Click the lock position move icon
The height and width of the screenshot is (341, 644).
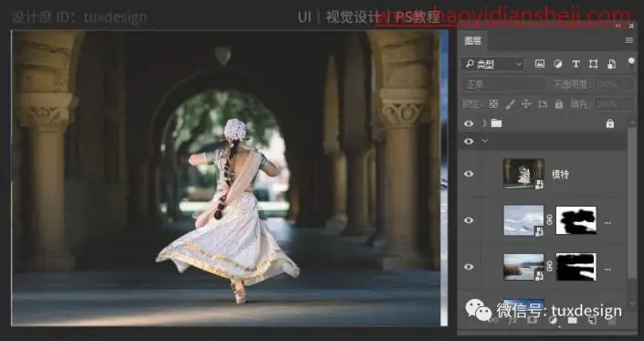(x=526, y=104)
